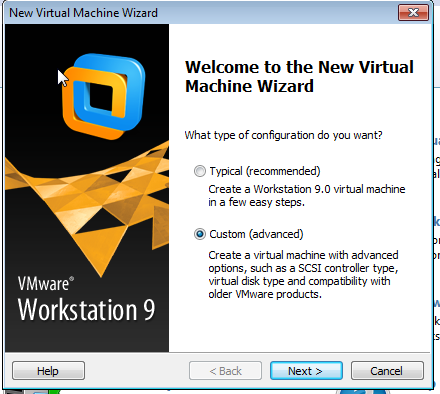Close the New Virtual Machine Wizard window

[413, 13]
